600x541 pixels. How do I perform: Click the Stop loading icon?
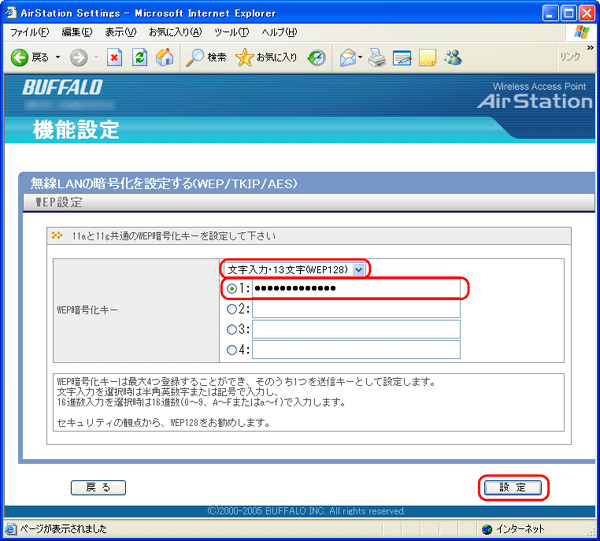tap(115, 57)
